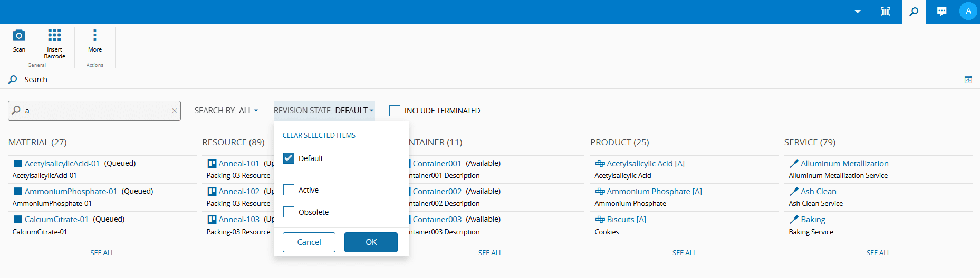
Task: Click Clear Selected Items option
Action: click(319, 135)
